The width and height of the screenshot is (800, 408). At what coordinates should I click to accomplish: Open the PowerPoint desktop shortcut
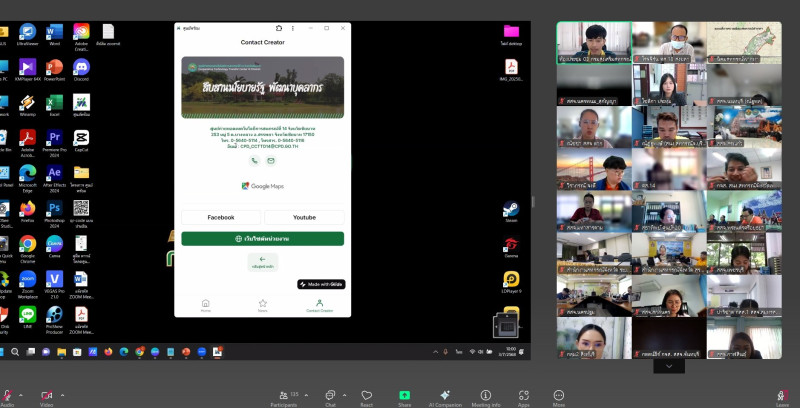coord(55,70)
